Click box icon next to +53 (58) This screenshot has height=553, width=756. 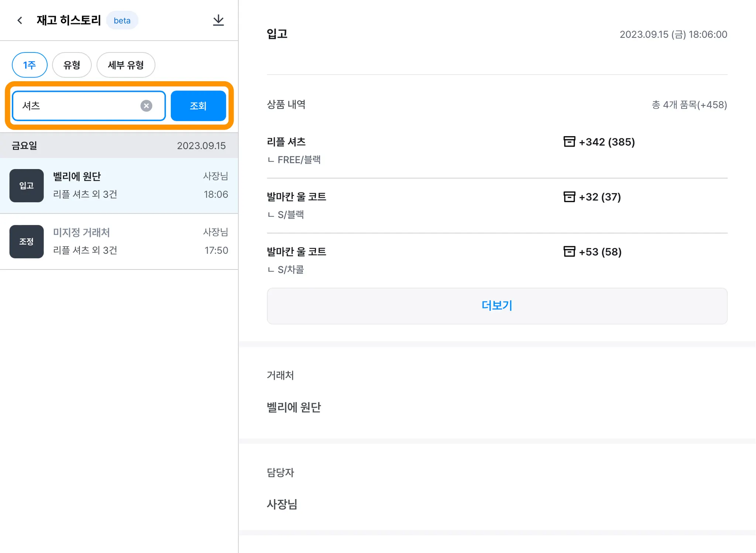[569, 252]
